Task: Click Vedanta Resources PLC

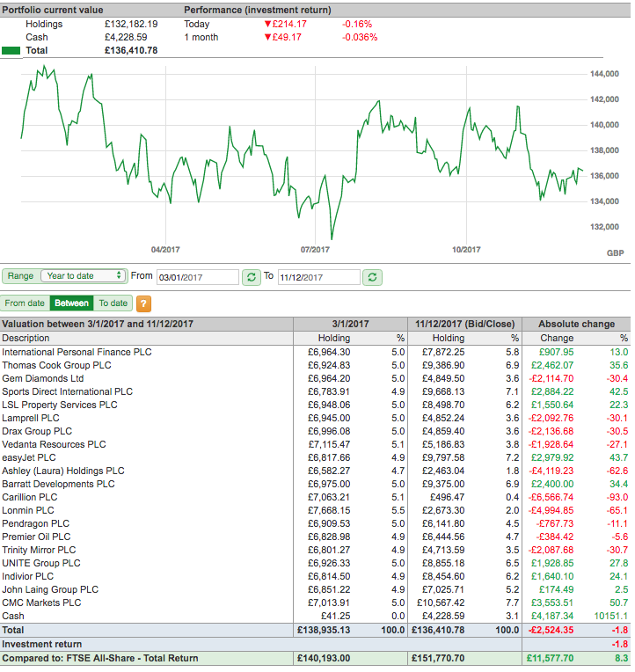Action: (54, 444)
